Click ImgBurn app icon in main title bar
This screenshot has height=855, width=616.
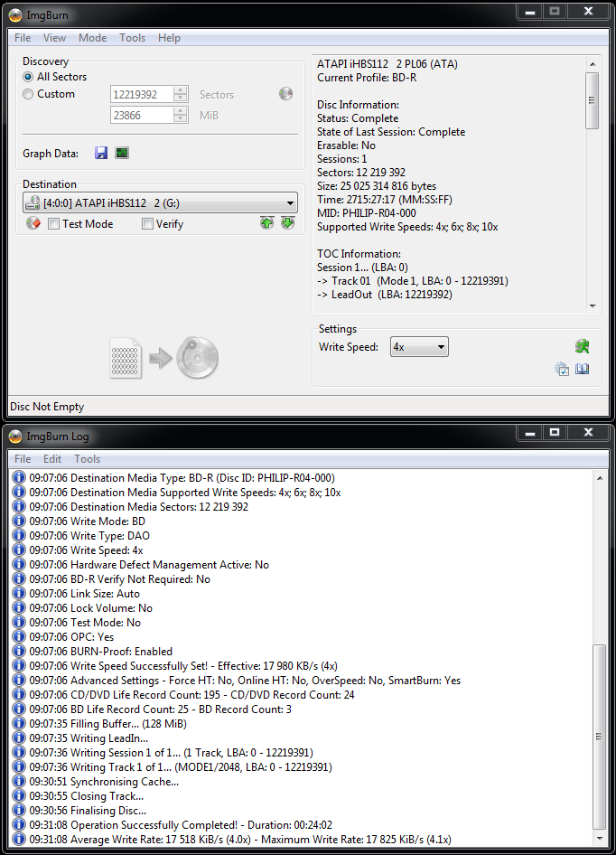click(15, 15)
